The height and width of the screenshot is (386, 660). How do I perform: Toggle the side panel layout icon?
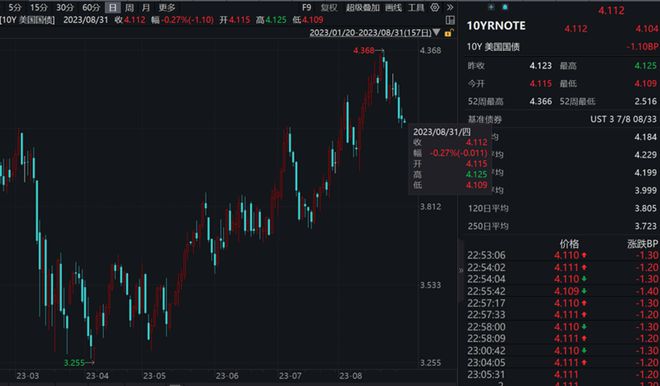450,20
